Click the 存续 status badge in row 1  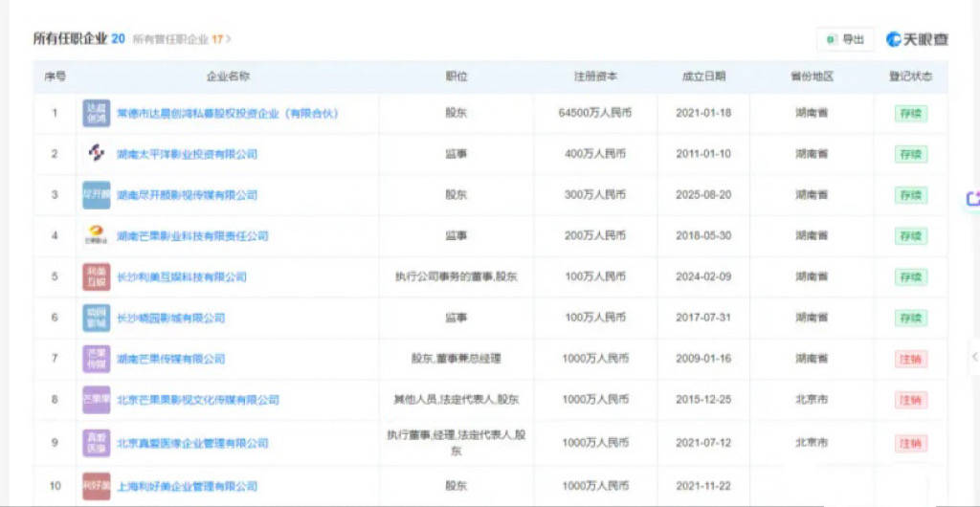(910, 113)
